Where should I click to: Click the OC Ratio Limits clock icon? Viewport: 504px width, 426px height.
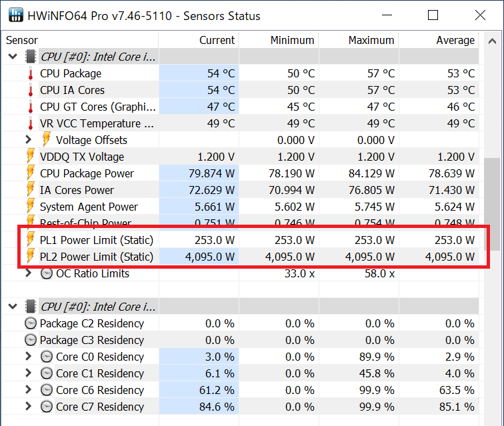pyautogui.click(x=47, y=273)
